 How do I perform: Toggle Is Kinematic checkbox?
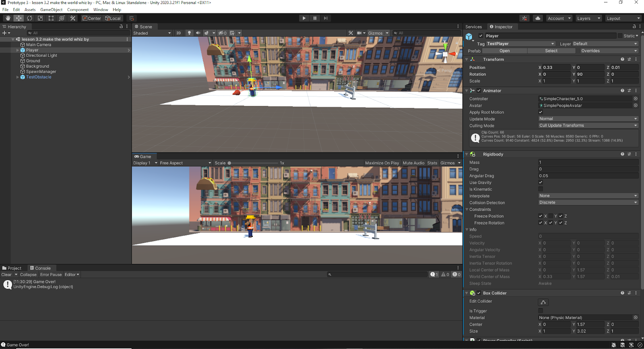[x=541, y=189]
